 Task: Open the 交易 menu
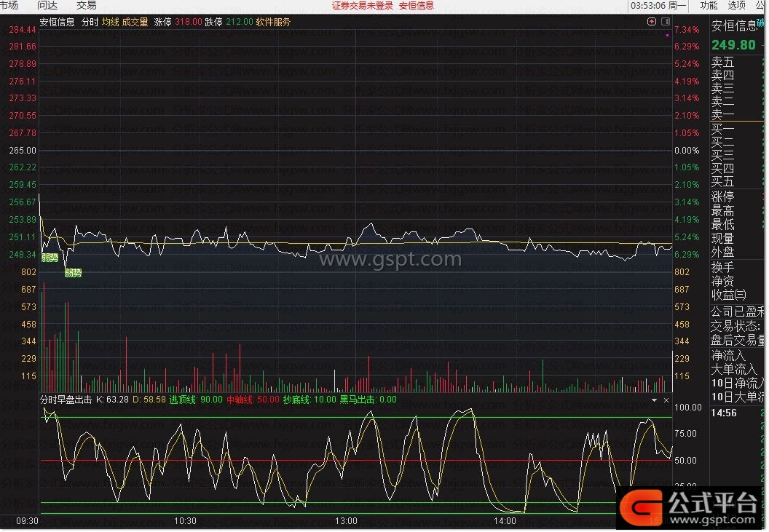click(x=87, y=5)
